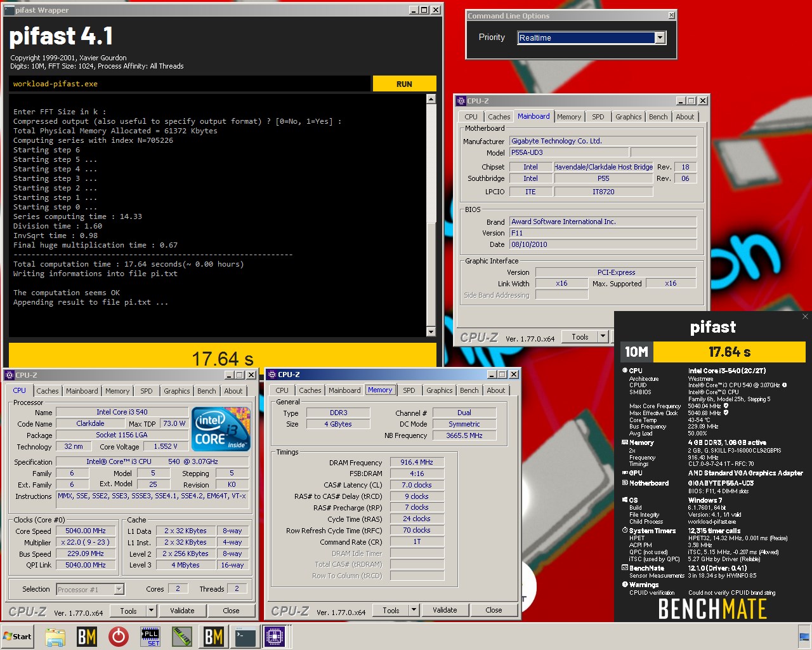
Task: Click the Award Software International Inc. brand field
Action: (x=603, y=222)
